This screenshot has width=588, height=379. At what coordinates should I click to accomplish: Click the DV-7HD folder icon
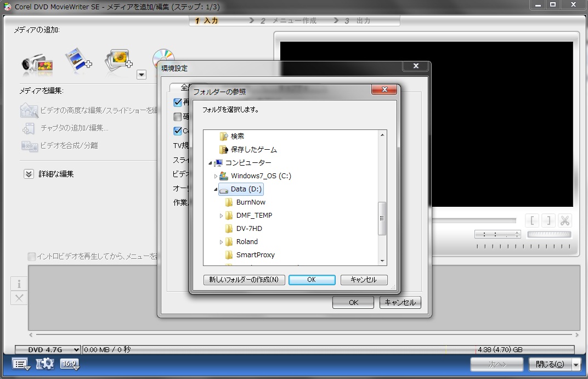(229, 229)
